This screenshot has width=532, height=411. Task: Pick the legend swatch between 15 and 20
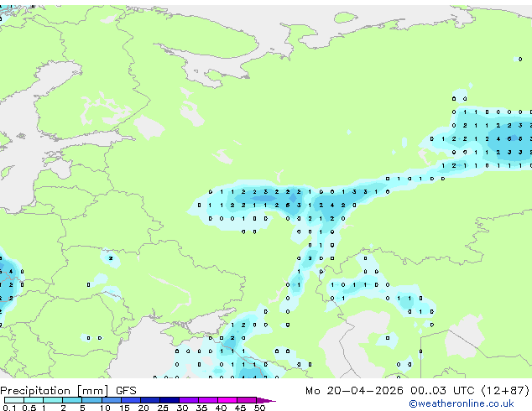(131, 400)
